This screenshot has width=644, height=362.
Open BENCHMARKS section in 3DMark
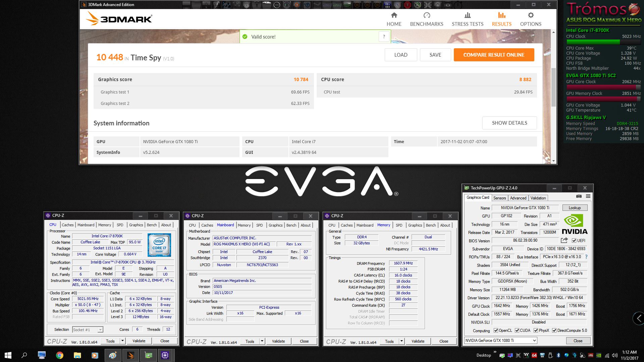click(x=427, y=19)
